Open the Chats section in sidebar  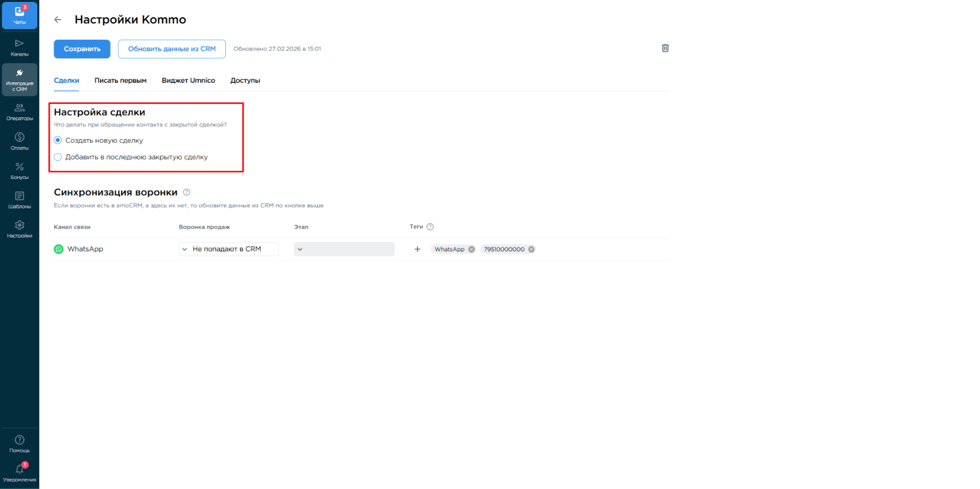20,15
